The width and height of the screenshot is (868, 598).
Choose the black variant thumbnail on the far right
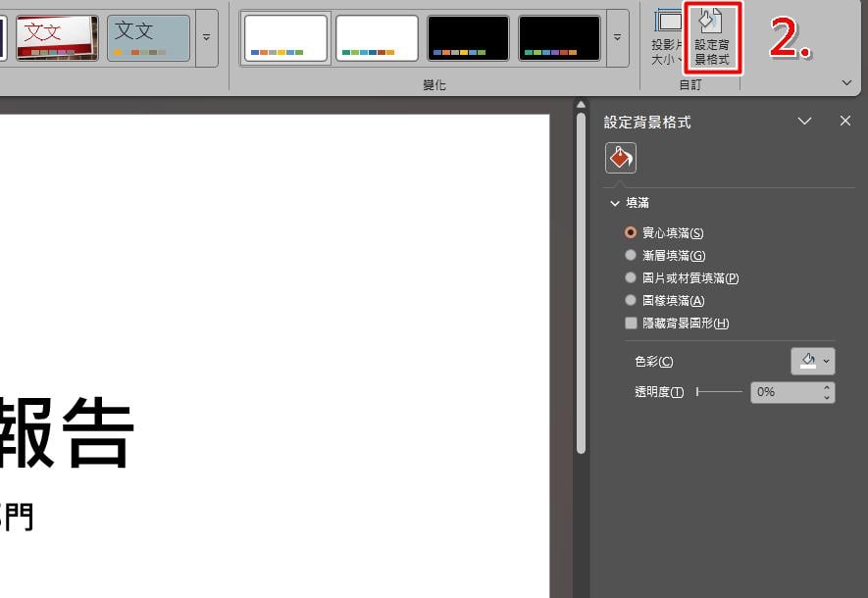click(x=559, y=38)
